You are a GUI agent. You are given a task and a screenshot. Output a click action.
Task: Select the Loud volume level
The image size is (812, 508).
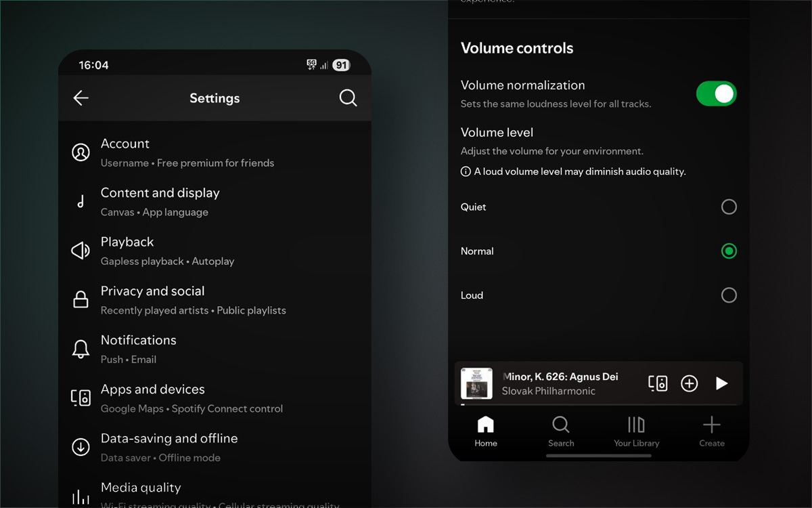coord(729,295)
